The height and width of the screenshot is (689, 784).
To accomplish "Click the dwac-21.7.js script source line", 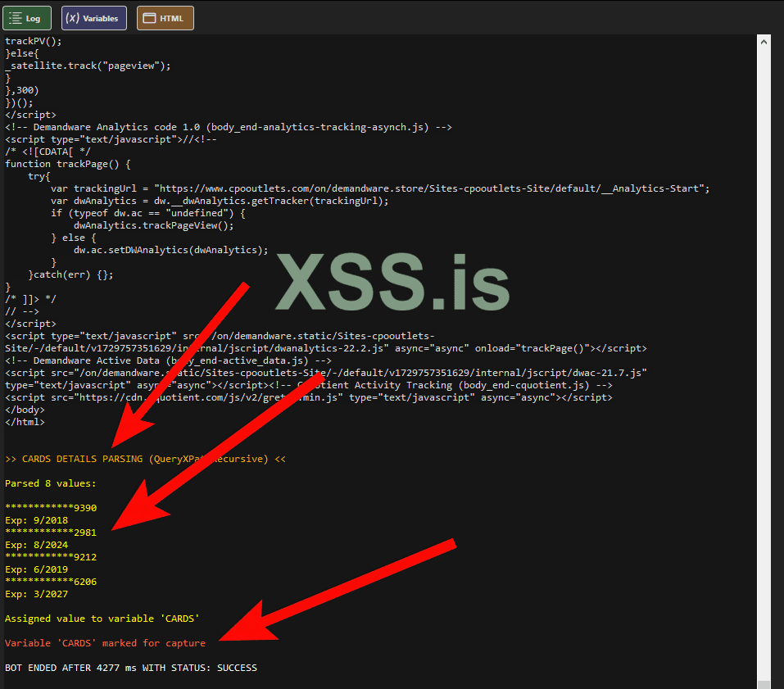I will 325,373.
